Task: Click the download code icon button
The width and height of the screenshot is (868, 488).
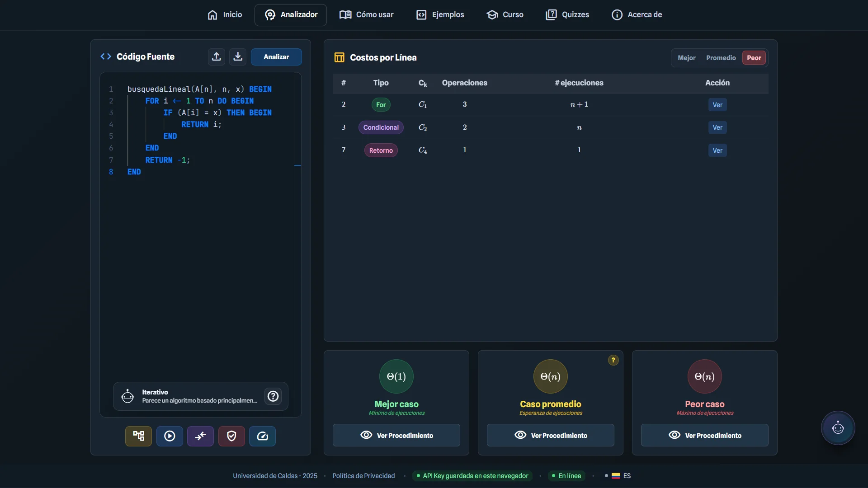Action: [238, 57]
